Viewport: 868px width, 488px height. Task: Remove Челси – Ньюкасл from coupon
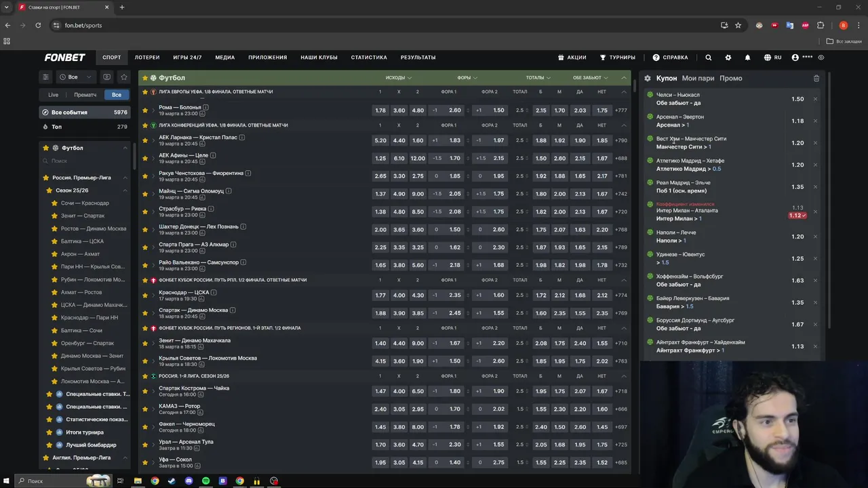(x=815, y=99)
